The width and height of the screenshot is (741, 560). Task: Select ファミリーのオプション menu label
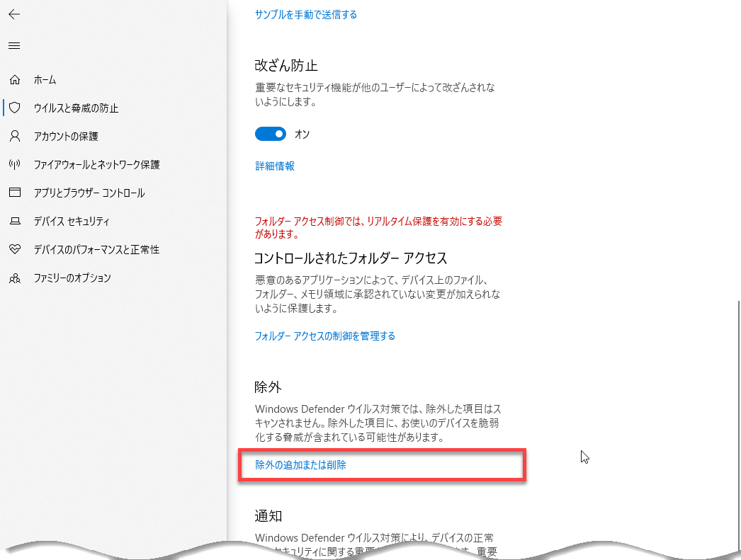[x=72, y=278]
